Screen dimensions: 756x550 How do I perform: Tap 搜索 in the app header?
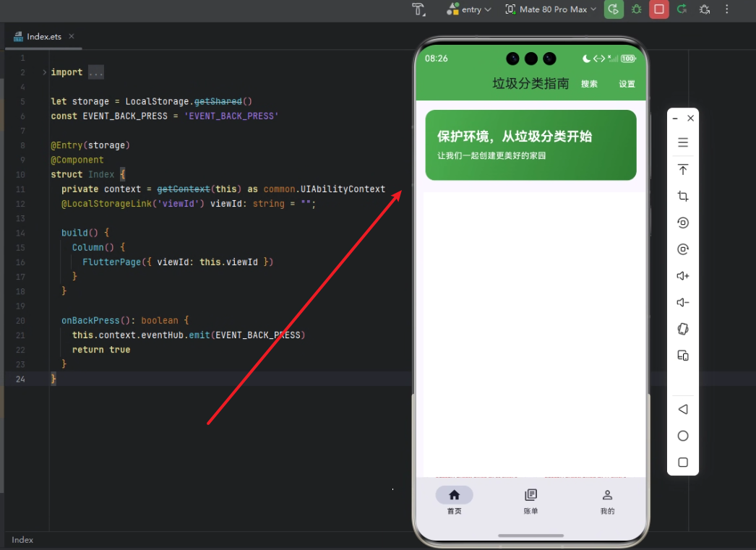tap(589, 84)
